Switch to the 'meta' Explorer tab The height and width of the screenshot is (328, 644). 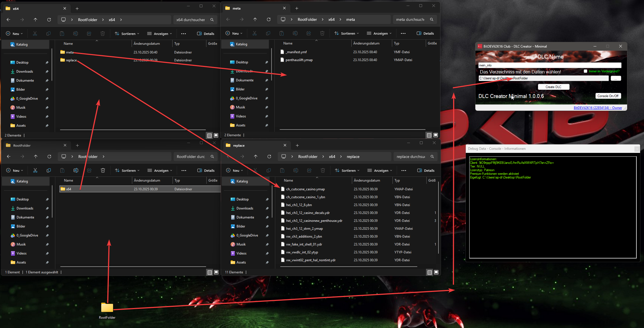pyautogui.click(x=236, y=8)
